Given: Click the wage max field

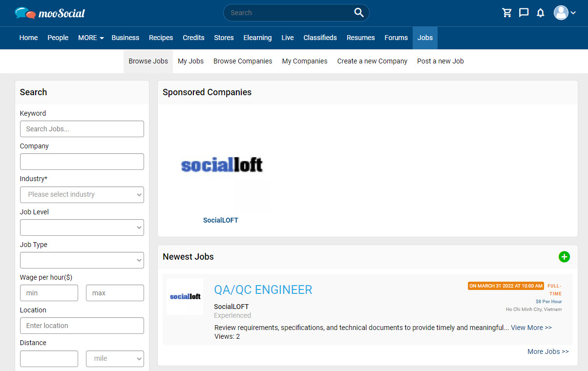Looking at the screenshot, I should (x=115, y=293).
